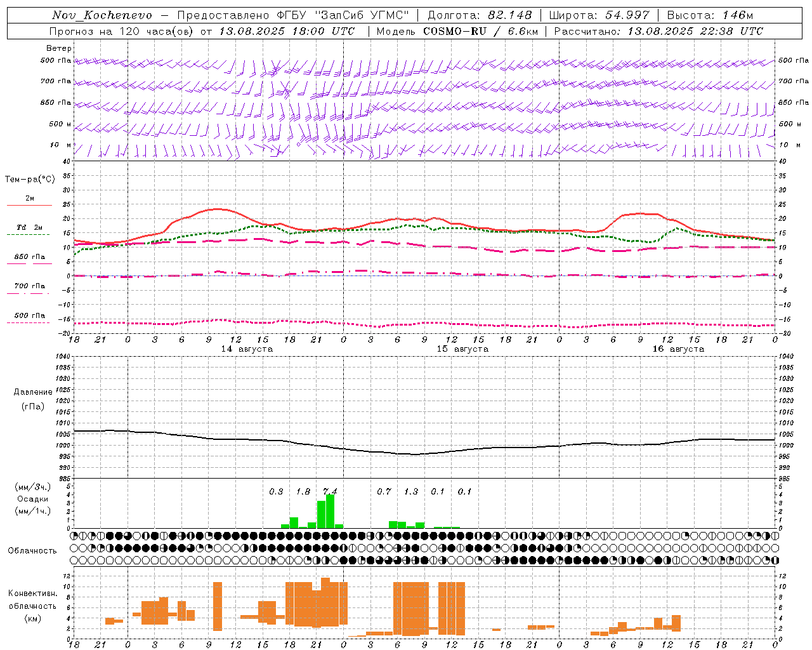Viewport: 812px width, 650px height.
Task: Click the 3-hour precipitation value "1.8"
Action: coord(303,491)
